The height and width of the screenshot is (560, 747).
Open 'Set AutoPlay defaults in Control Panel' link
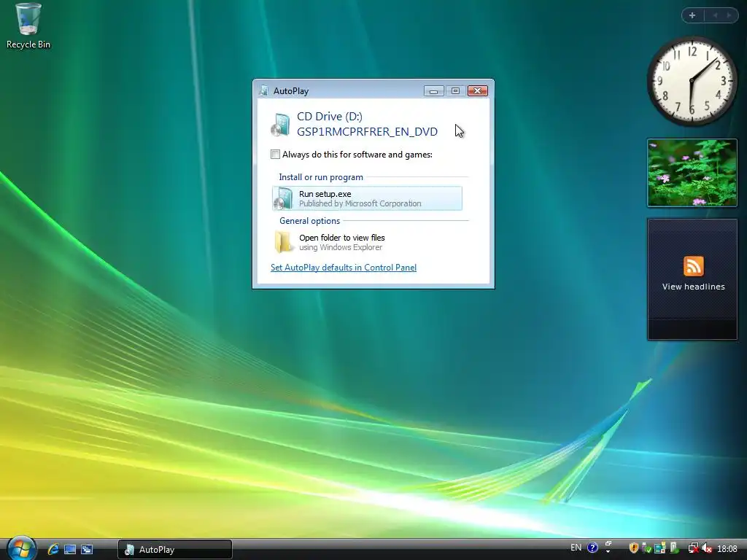(344, 268)
